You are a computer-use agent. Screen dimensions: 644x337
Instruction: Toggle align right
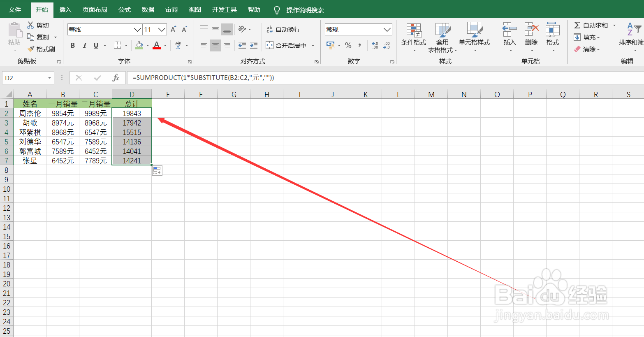point(227,45)
